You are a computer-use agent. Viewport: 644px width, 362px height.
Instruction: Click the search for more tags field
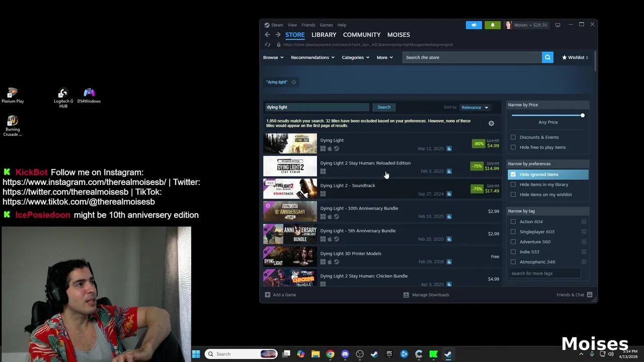pyautogui.click(x=545, y=274)
